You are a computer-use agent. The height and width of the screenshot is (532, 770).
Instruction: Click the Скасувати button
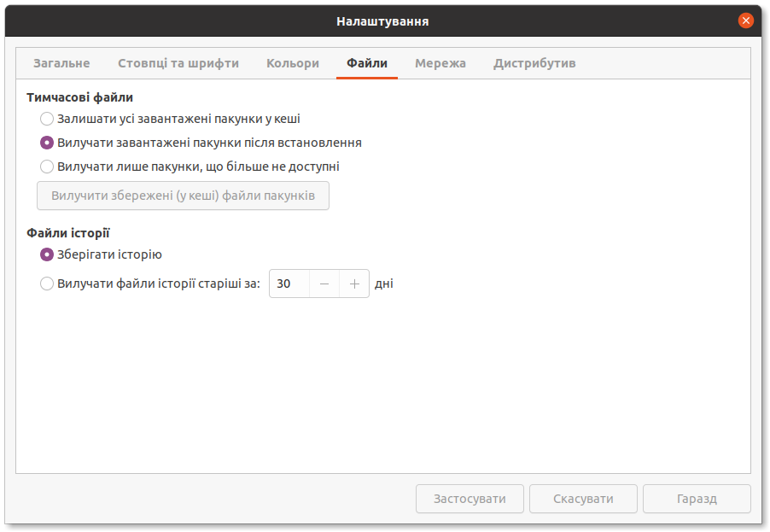(x=583, y=499)
